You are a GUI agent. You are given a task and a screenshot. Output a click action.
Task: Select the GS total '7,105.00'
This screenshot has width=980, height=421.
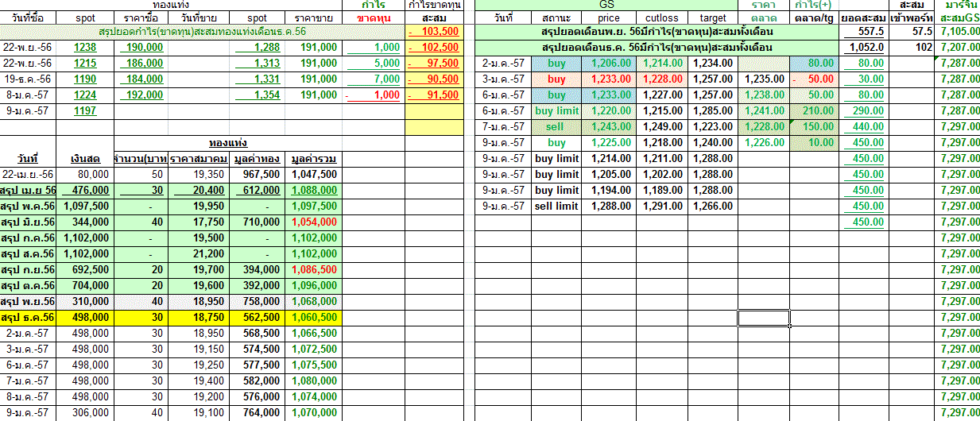coord(959,32)
